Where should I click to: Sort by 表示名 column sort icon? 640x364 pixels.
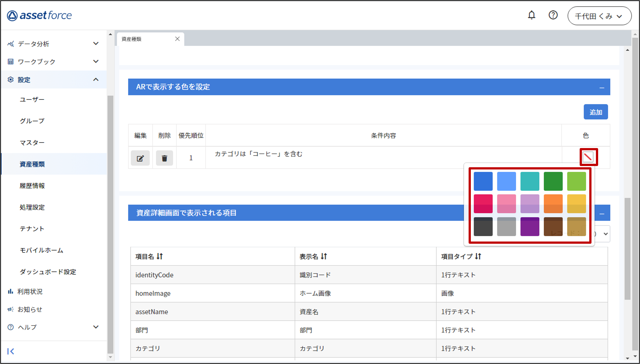[x=324, y=256]
